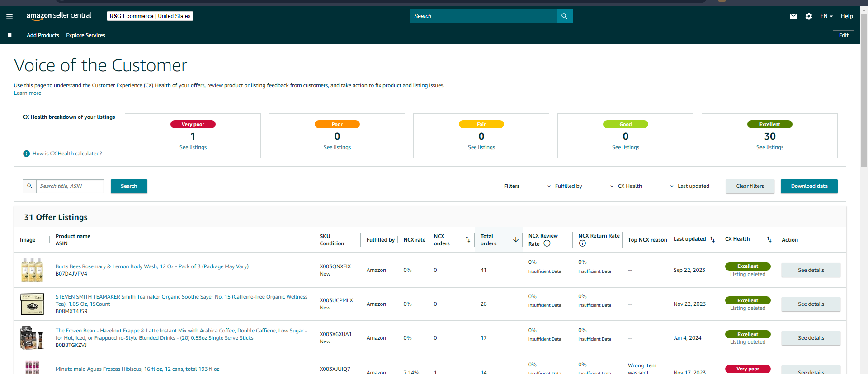Click the yellow Fair badge
Viewport: 868px width, 374px height.
pyautogui.click(x=481, y=124)
